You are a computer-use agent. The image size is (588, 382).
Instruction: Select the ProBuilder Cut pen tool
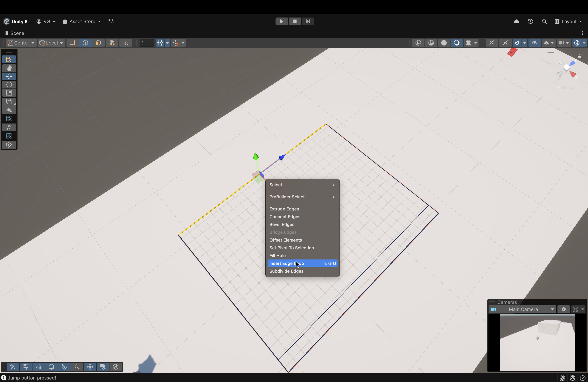click(9, 128)
